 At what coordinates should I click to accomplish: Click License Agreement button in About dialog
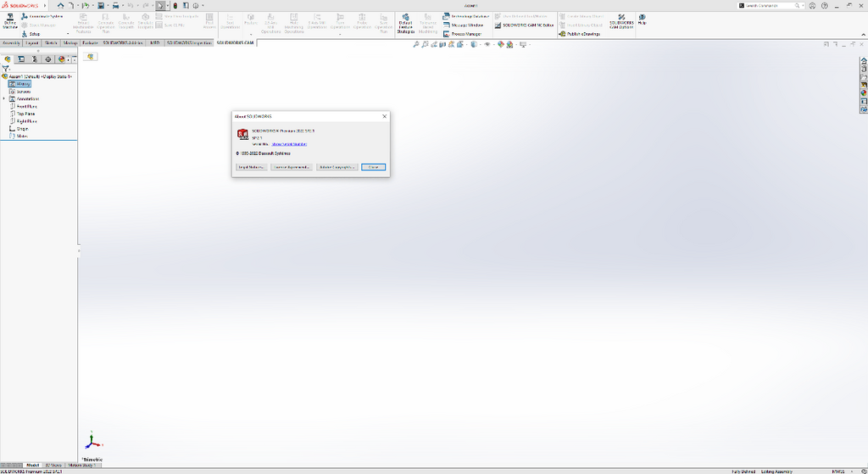point(292,167)
